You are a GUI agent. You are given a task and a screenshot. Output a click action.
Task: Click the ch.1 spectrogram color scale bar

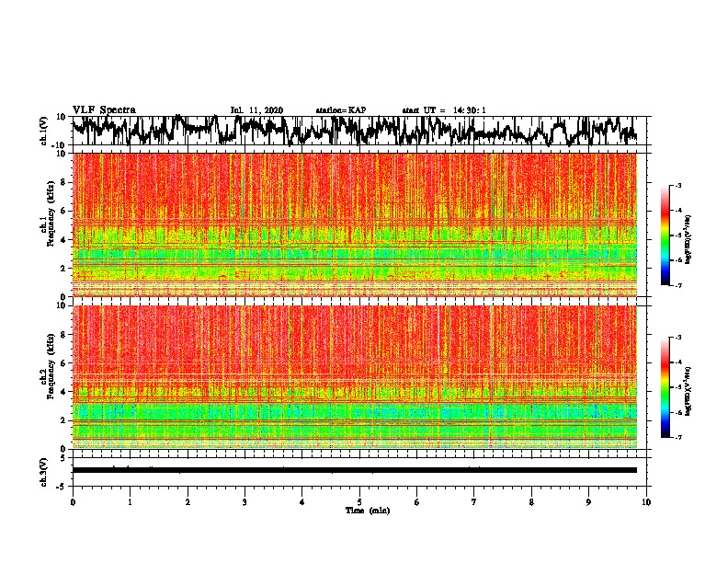[x=665, y=236]
